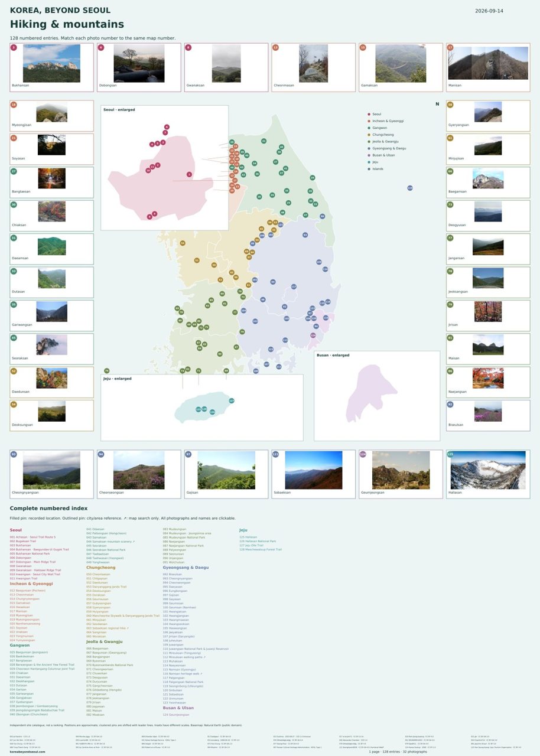Open the Jirisan photo

coord(488,311)
